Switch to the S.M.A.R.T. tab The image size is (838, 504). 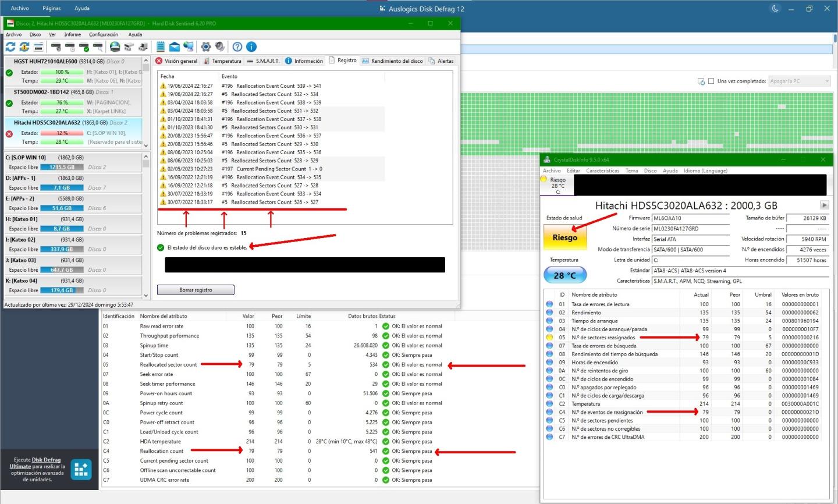click(x=263, y=61)
